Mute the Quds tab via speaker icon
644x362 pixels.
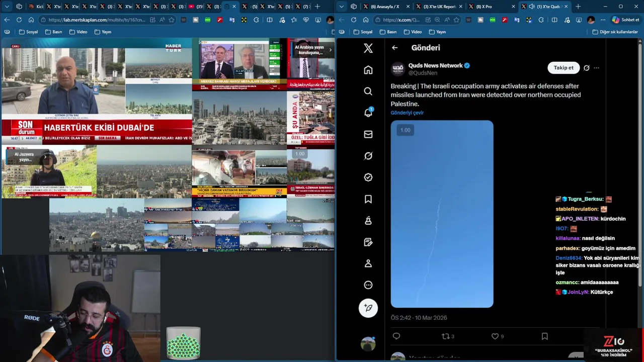[532, 7]
